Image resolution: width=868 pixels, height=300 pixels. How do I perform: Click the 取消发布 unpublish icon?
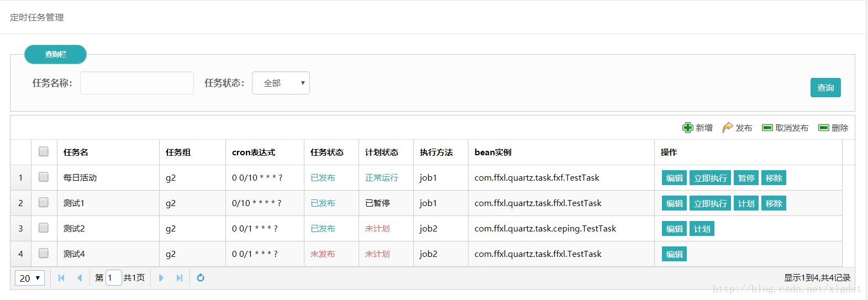point(767,128)
